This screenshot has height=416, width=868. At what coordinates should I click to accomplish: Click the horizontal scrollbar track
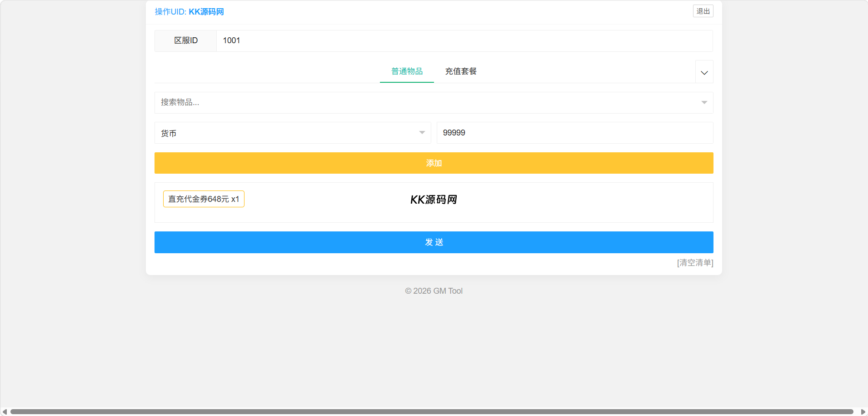[x=432, y=412]
